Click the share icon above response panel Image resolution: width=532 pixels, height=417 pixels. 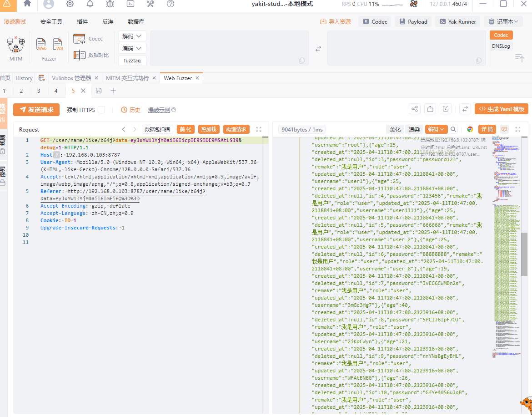414,109
